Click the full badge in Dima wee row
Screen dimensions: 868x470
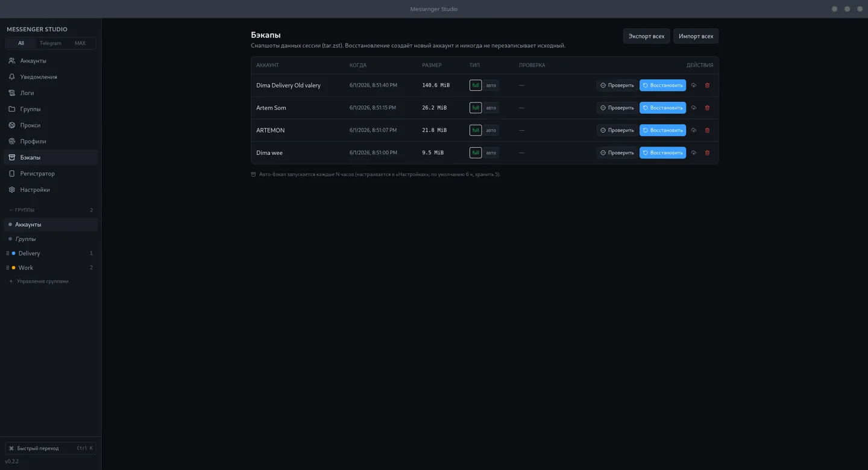tap(476, 153)
